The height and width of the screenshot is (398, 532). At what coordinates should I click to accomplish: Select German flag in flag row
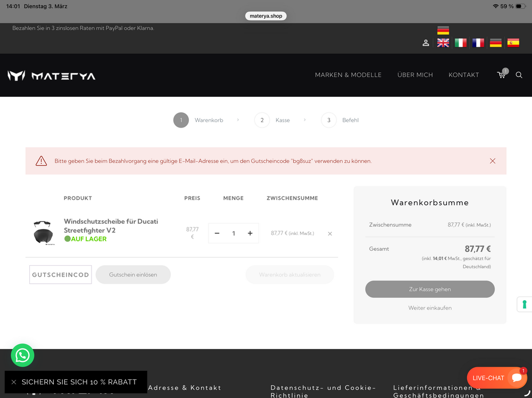(496, 43)
